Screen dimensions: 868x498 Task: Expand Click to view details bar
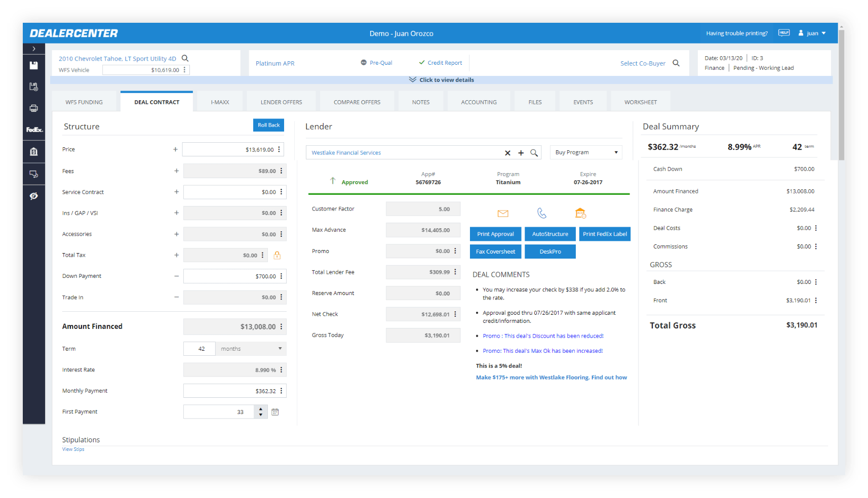[442, 80]
